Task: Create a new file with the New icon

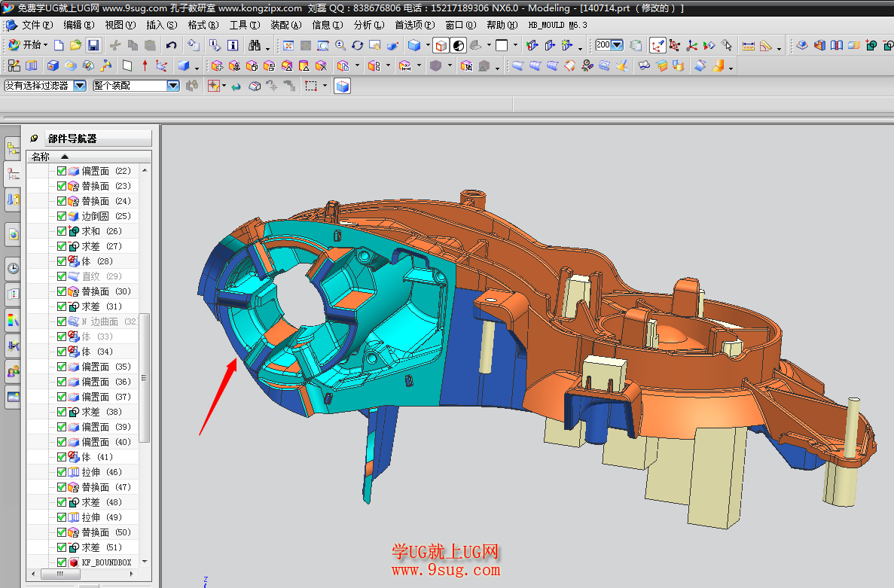Action: click(x=59, y=45)
